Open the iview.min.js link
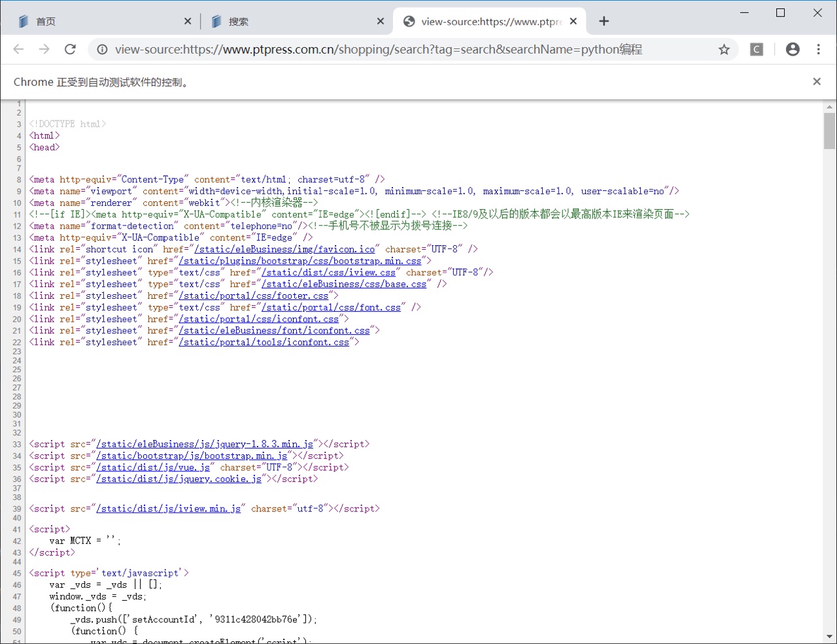 point(169,509)
